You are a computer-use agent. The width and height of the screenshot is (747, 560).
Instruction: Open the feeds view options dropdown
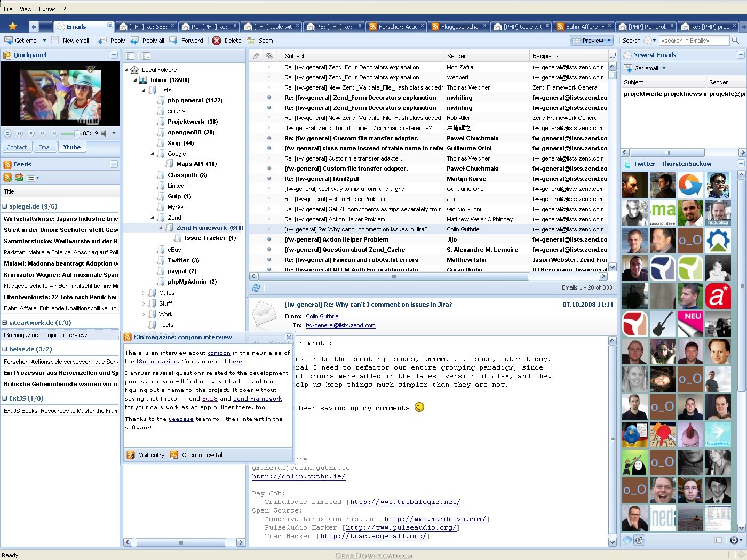33,178
